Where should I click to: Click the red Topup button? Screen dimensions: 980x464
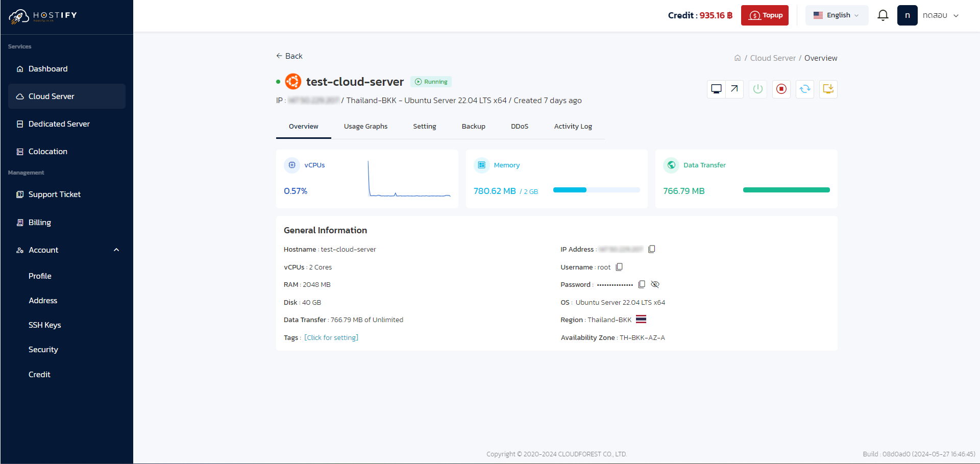coord(765,15)
